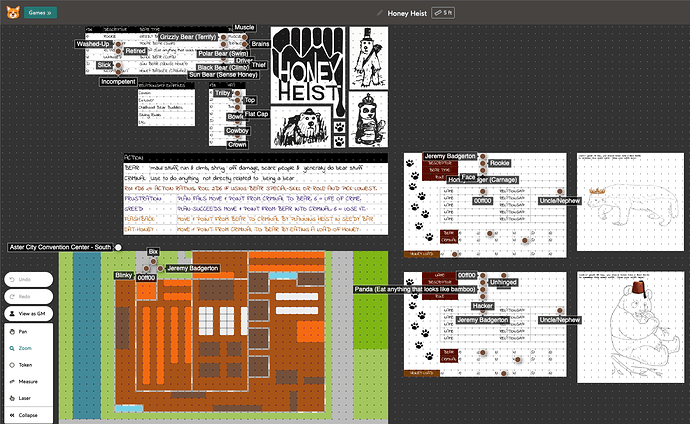Select the Blinky token label on map
This screenshot has height=424, width=690.
pyautogui.click(x=123, y=275)
